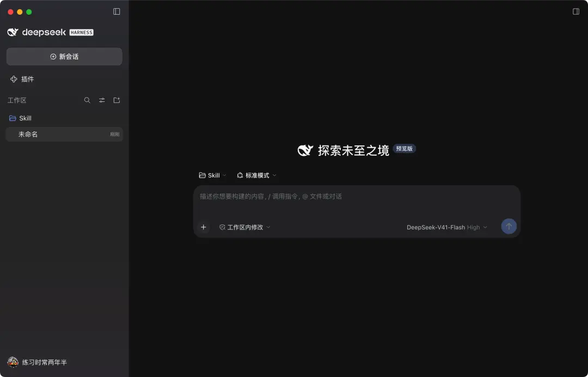Minimize the window with yellow button
The width and height of the screenshot is (588, 377).
coord(20,12)
